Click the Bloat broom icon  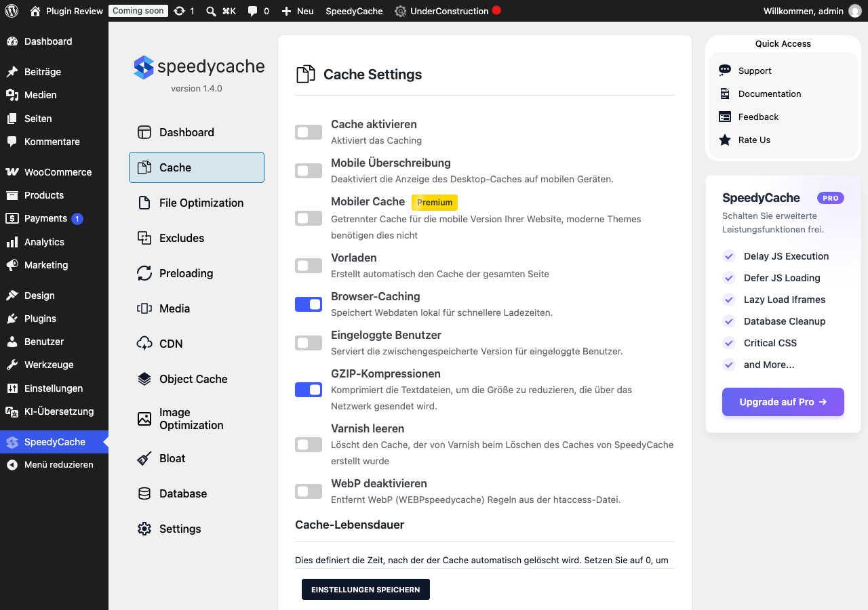tap(144, 458)
